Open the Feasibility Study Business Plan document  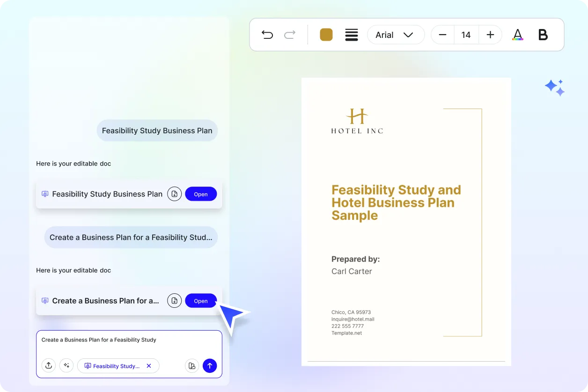(201, 194)
